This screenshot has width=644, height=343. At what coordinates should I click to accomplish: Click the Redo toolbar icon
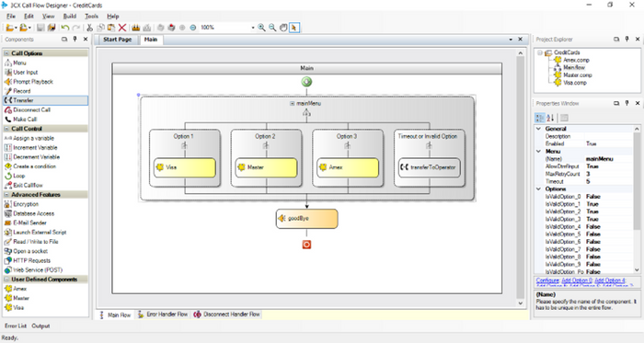75,28
